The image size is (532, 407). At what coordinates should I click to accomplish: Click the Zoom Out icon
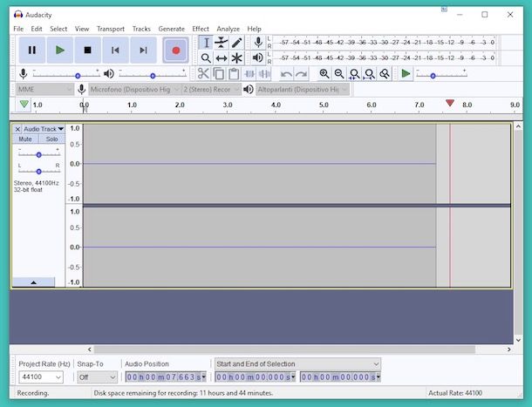click(x=339, y=73)
